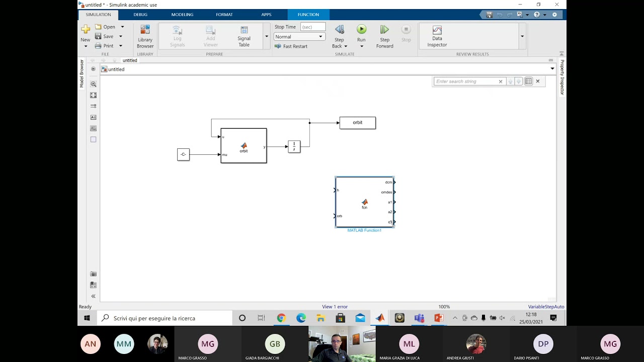Expand the Save dropdown arrow
This screenshot has width=644, height=362.
pyautogui.click(x=121, y=36)
